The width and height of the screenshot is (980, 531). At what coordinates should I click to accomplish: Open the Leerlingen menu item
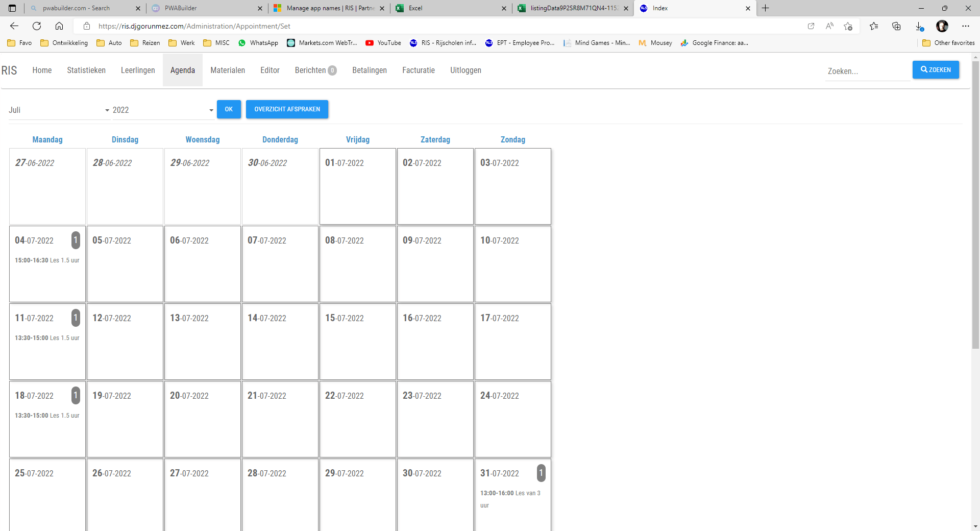[x=138, y=70]
